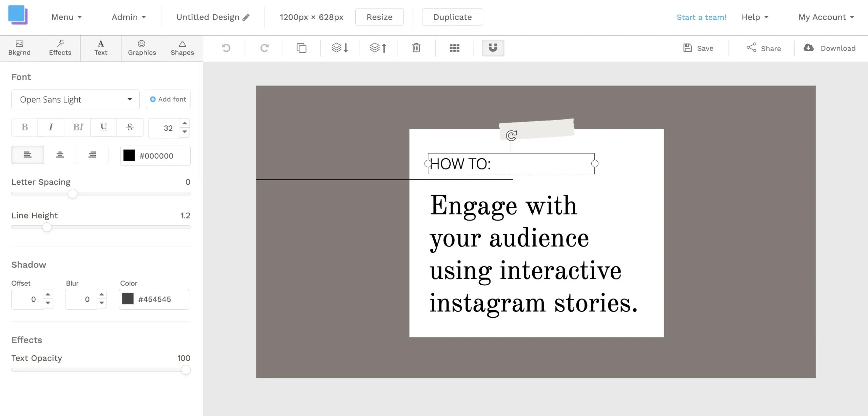
Task: Click the Add font plus icon
Action: (x=153, y=99)
